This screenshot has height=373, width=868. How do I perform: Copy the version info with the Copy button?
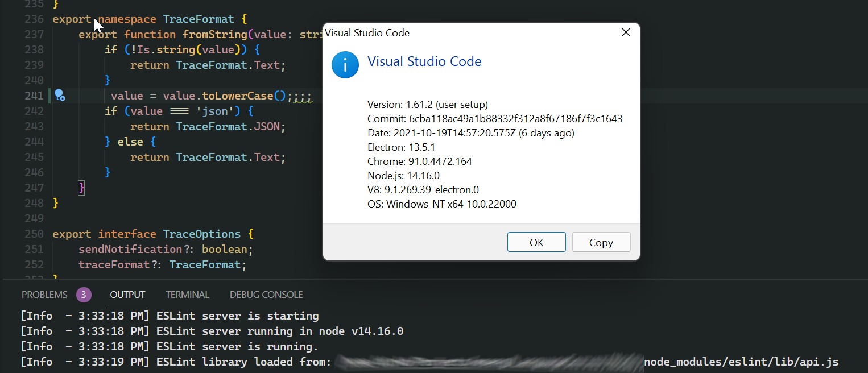tap(601, 242)
